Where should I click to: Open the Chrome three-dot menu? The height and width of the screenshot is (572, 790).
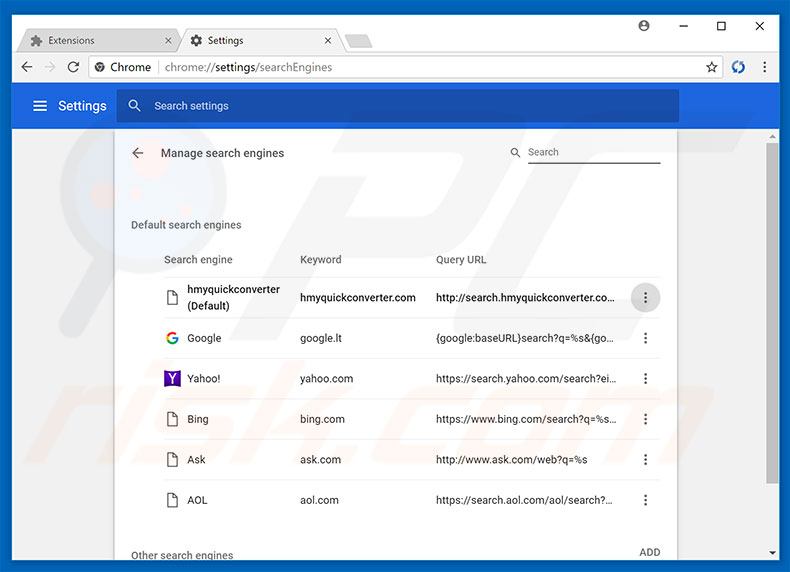point(764,67)
